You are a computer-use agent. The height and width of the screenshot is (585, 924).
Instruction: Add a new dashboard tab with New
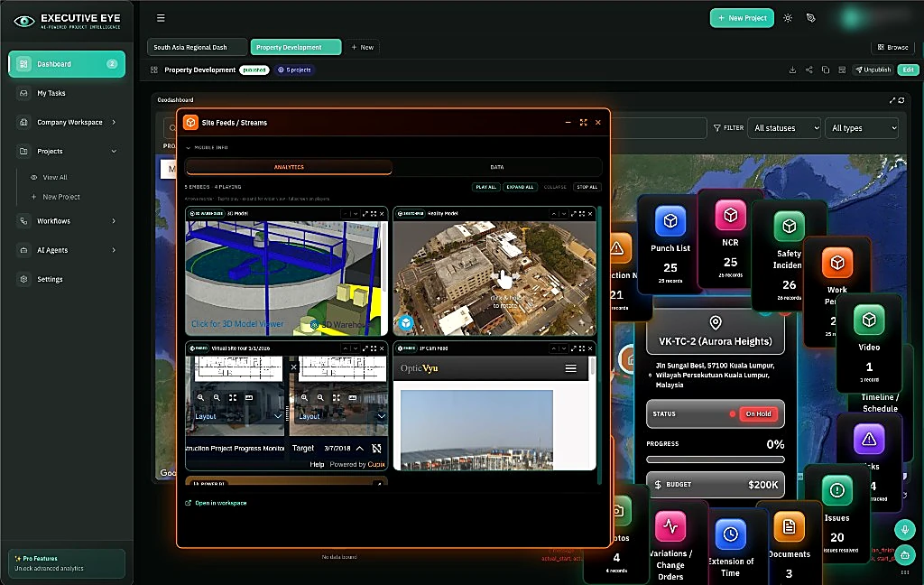[x=363, y=47]
